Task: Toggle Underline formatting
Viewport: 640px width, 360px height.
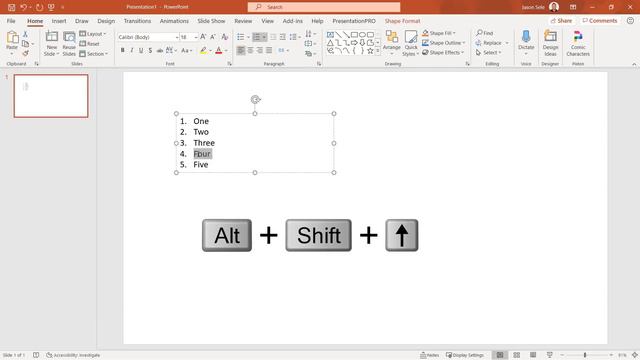Action: pyautogui.click(x=141, y=50)
